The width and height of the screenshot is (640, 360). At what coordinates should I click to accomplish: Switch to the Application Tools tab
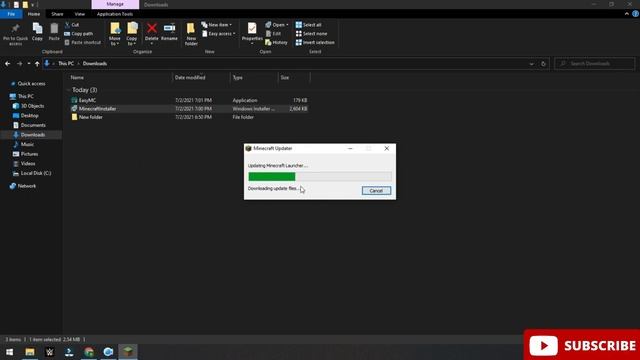pos(115,14)
